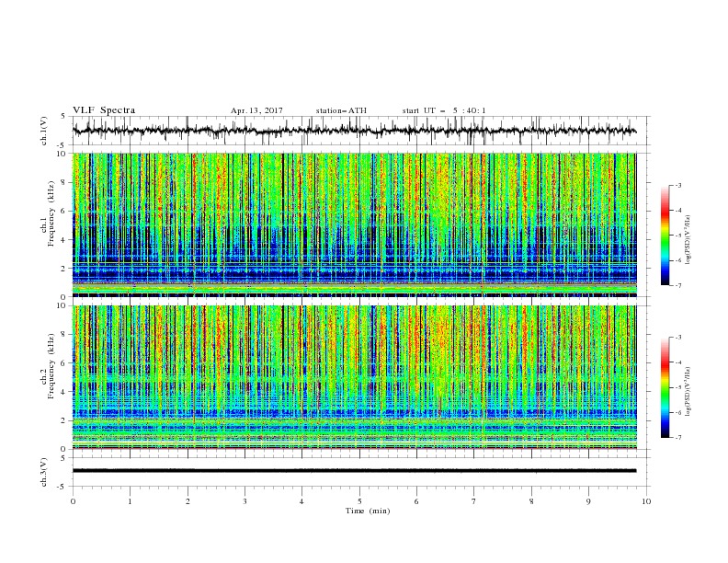
Task: Click the ch.1 waveform trace panel
Action: click(x=361, y=131)
